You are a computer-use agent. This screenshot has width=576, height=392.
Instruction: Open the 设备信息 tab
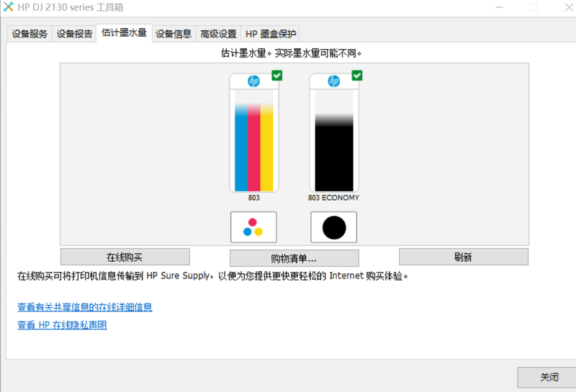174,34
